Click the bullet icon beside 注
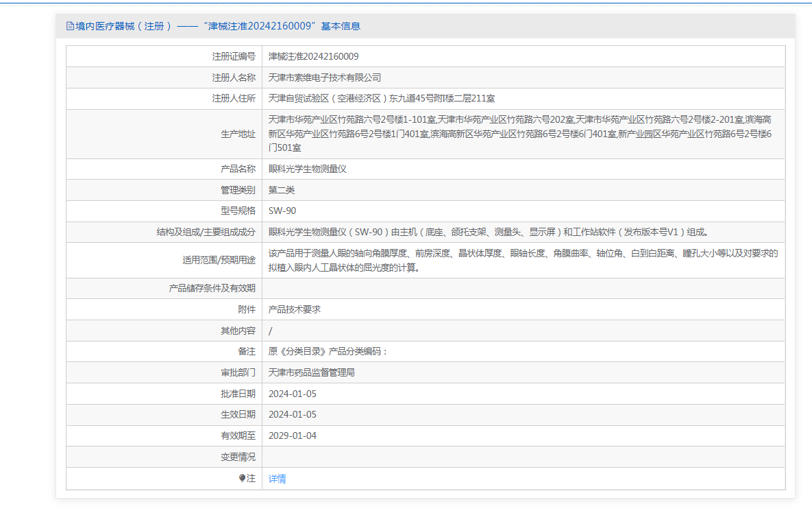Viewport: 812px width, 513px height. click(x=242, y=479)
